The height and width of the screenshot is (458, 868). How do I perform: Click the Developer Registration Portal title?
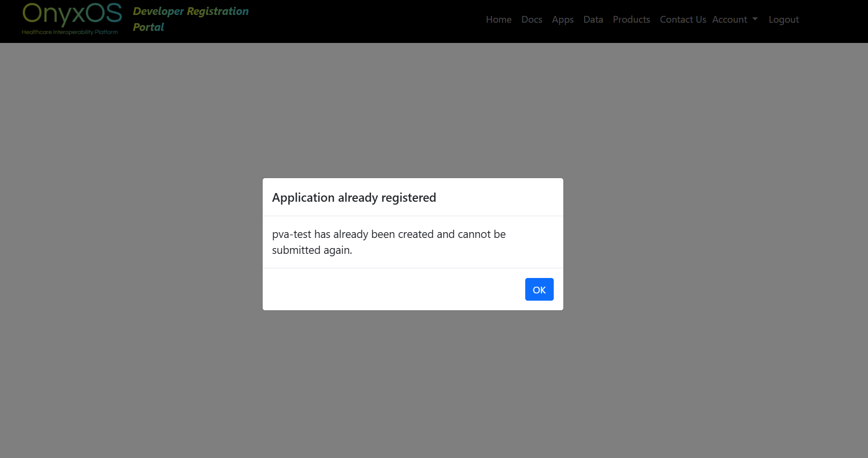pos(191,19)
